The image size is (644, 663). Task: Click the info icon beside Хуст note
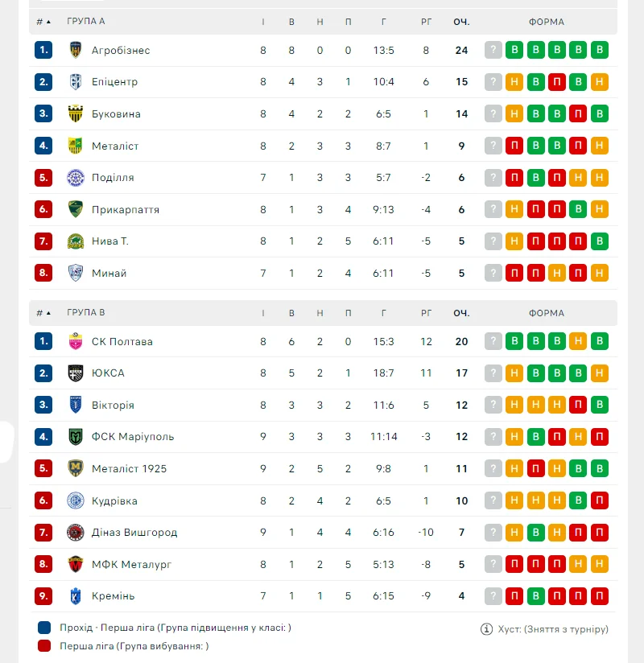pos(486,628)
